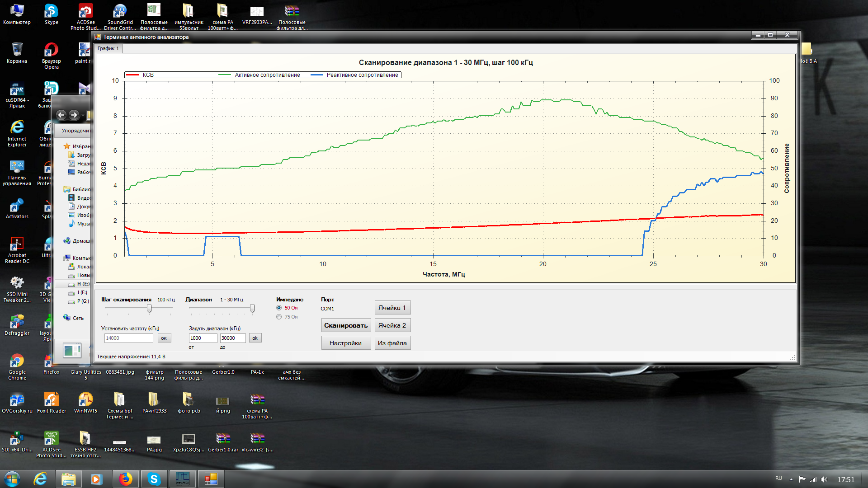Confirm range with ok button next to 30000
868x488 pixels.
[x=255, y=338]
